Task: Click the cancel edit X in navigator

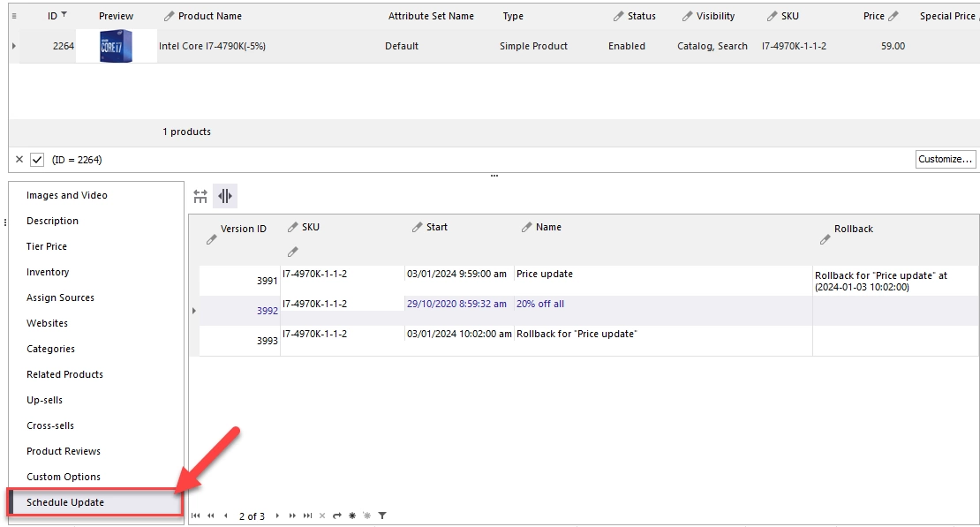Action: 322,516
